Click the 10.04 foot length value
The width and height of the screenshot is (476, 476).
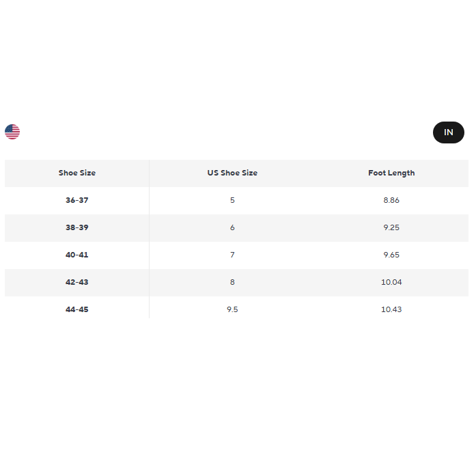391,282
